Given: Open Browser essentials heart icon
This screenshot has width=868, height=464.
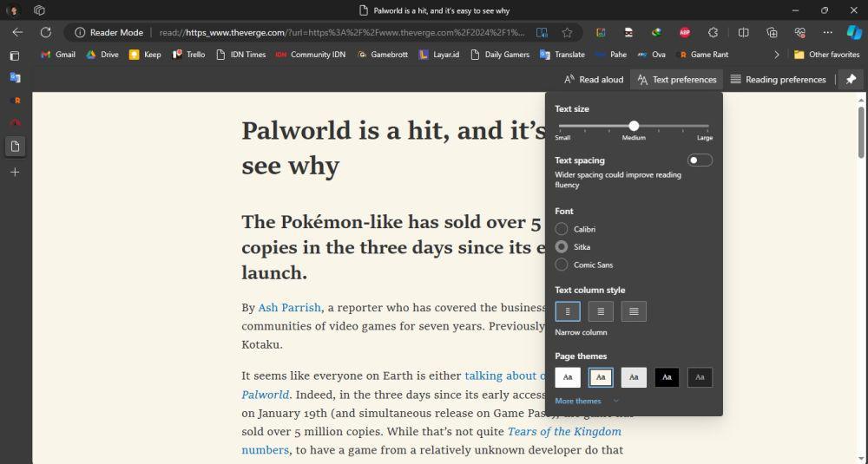Looking at the screenshot, I should 799,33.
